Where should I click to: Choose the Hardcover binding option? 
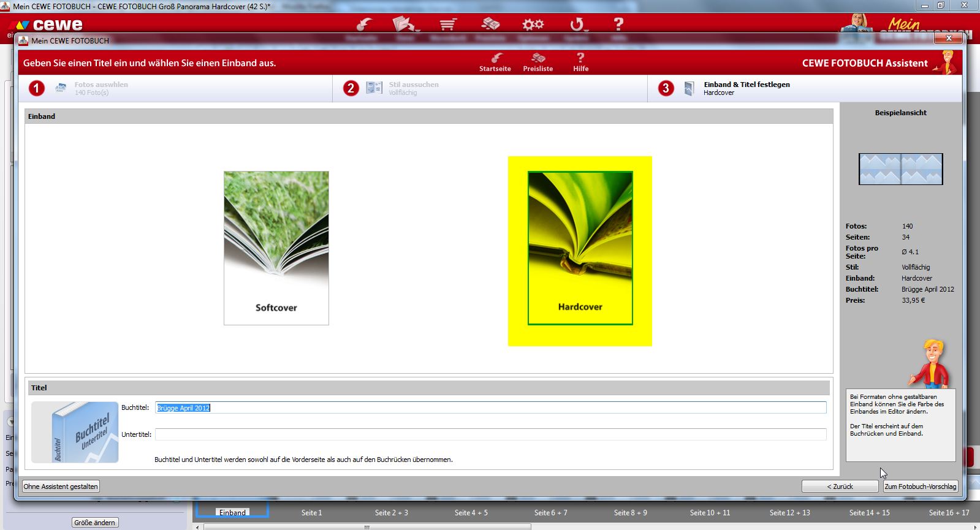pos(580,248)
